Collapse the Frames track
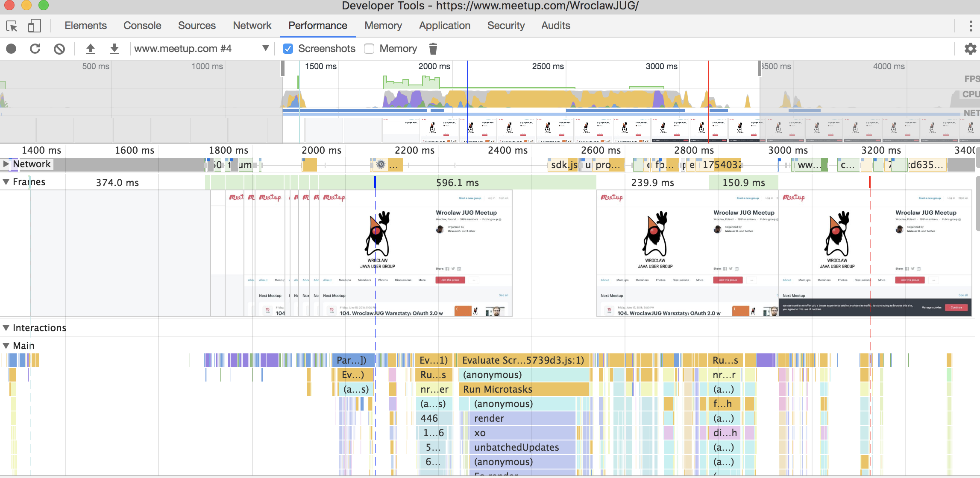 click(6, 182)
